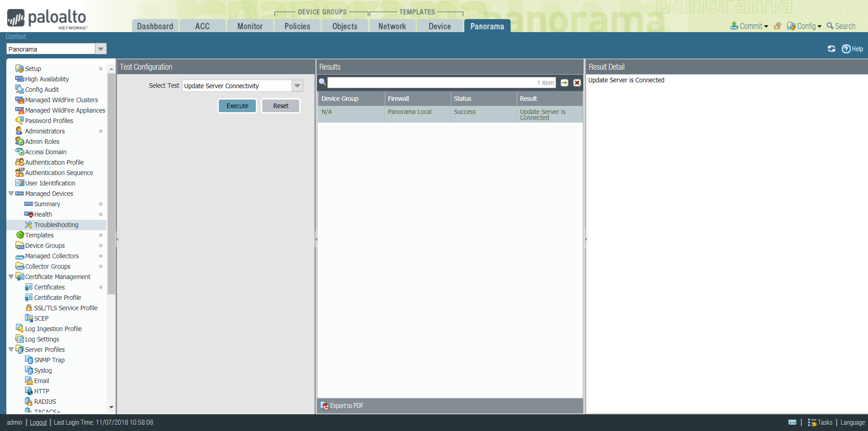Click the lock icon beside Commit

pos(778,26)
